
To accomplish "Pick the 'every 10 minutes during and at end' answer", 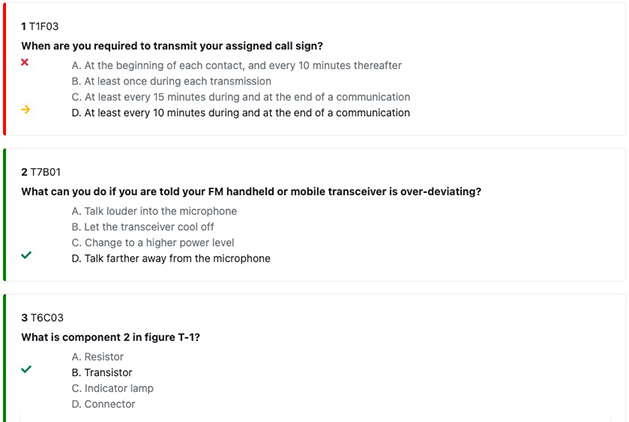I will [x=241, y=113].
